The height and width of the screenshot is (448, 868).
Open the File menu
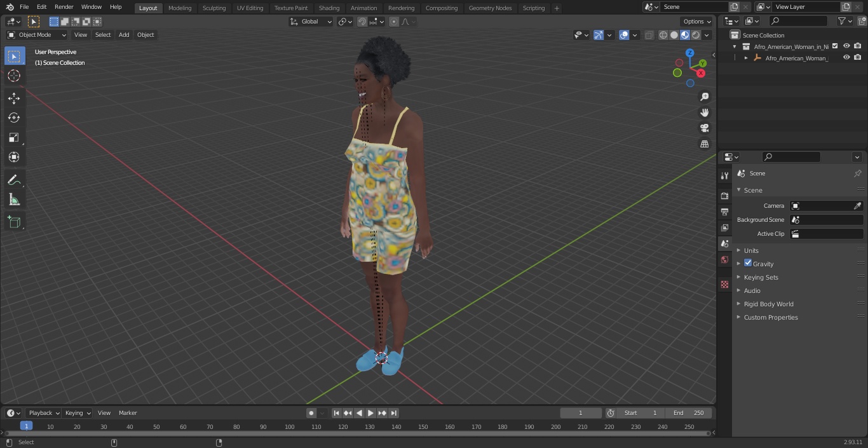[x=24, y=7]
